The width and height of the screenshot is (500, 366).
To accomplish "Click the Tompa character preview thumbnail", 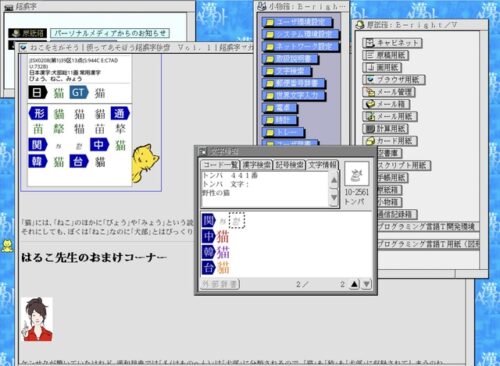I will [x=356, y=174].
